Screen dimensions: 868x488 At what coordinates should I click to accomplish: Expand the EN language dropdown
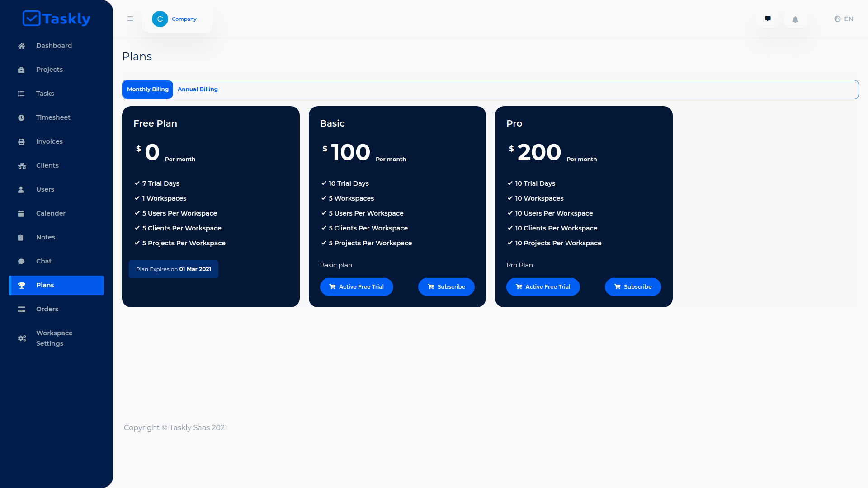844,19
